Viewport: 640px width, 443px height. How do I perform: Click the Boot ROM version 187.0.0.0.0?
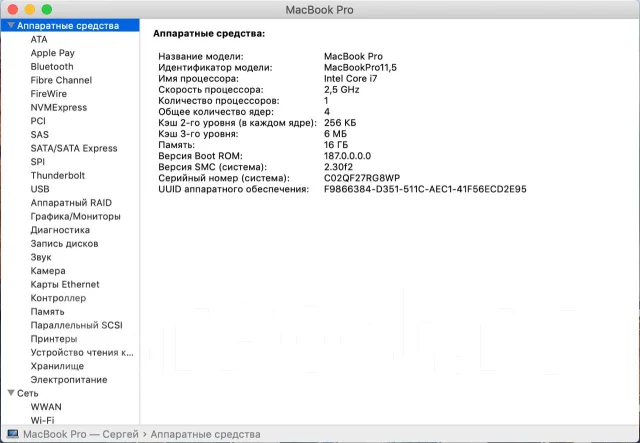coord(347,156)
